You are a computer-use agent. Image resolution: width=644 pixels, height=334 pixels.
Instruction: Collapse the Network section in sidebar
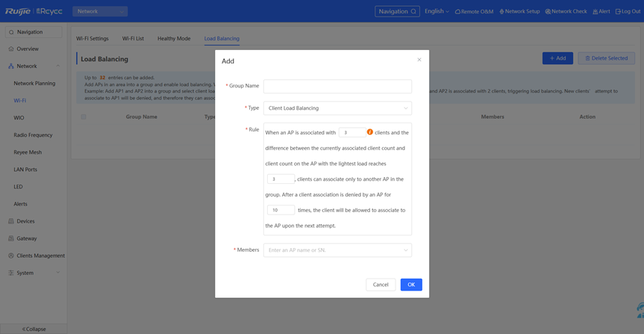tap(57, 67)
